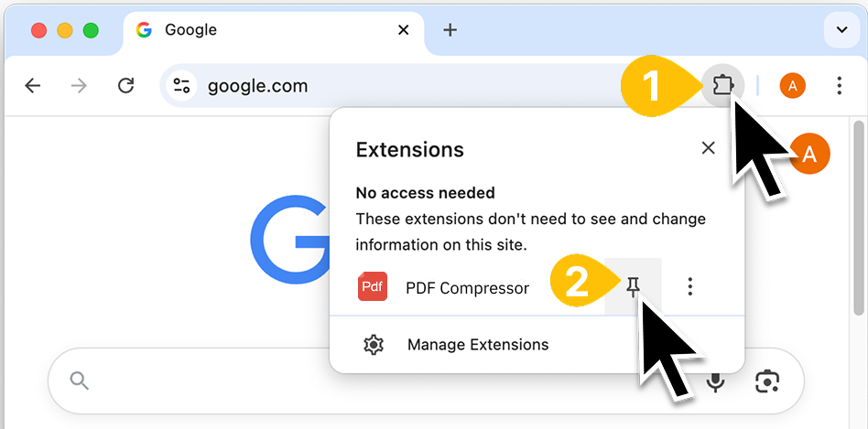This screenshot has height=429, width=868.
Task: Close the Google tab
Action: 404,30
